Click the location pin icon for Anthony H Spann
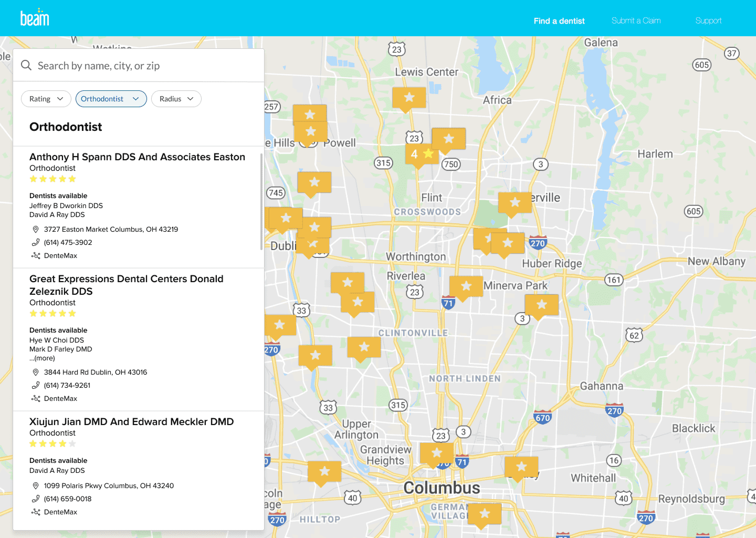This screenshot has width=756, height=538. pyautogui.click(x=36, y=229)
